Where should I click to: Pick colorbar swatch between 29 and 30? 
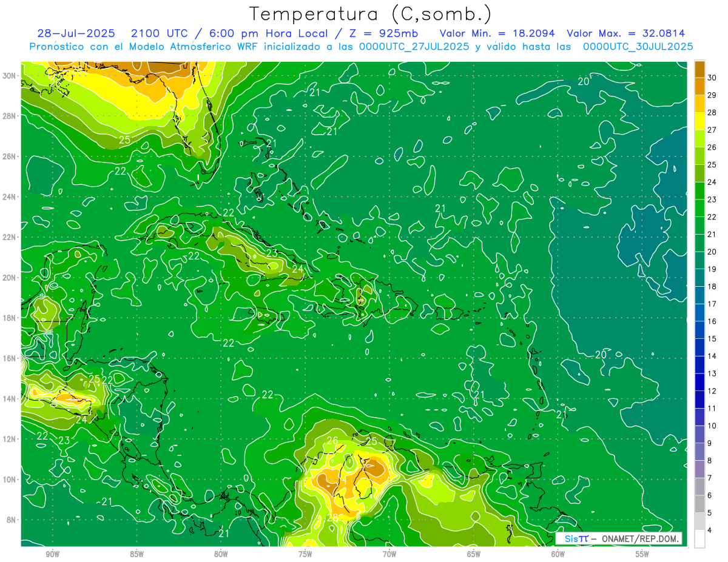coord(699,87)
